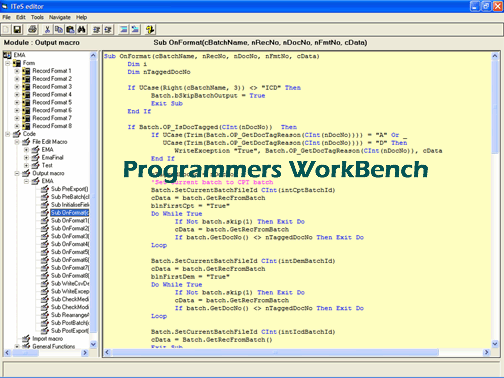
Task: Click the icon beside Sub PreExport()
Action: 45,189
